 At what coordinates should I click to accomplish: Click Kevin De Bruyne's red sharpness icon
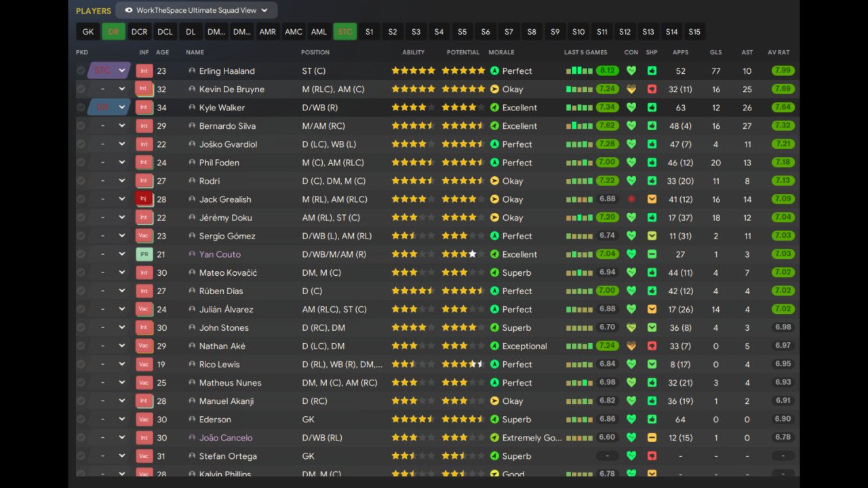coord(652,89)
